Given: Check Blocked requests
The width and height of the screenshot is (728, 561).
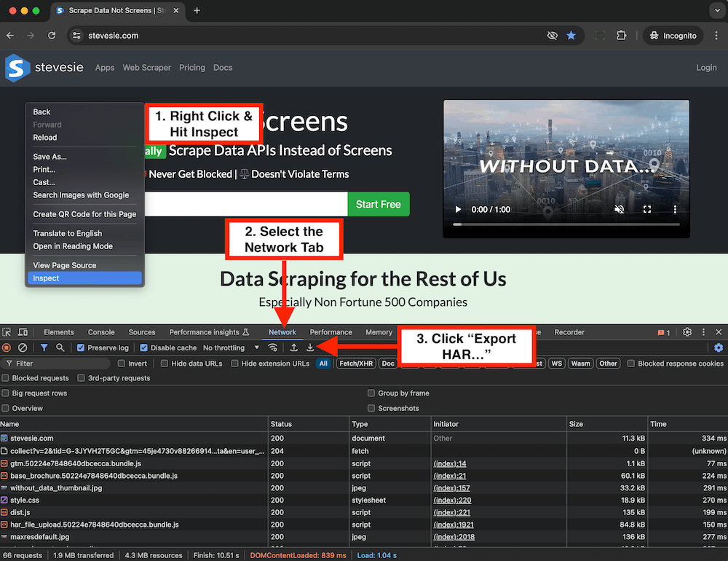Looking at the screenshot, I should (6, 378).
